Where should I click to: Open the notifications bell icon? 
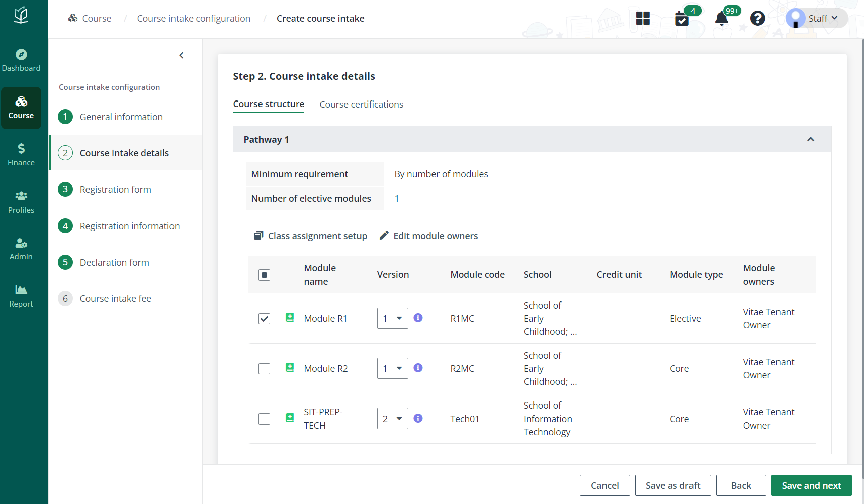pyautogui.click(x=722, y=19)
